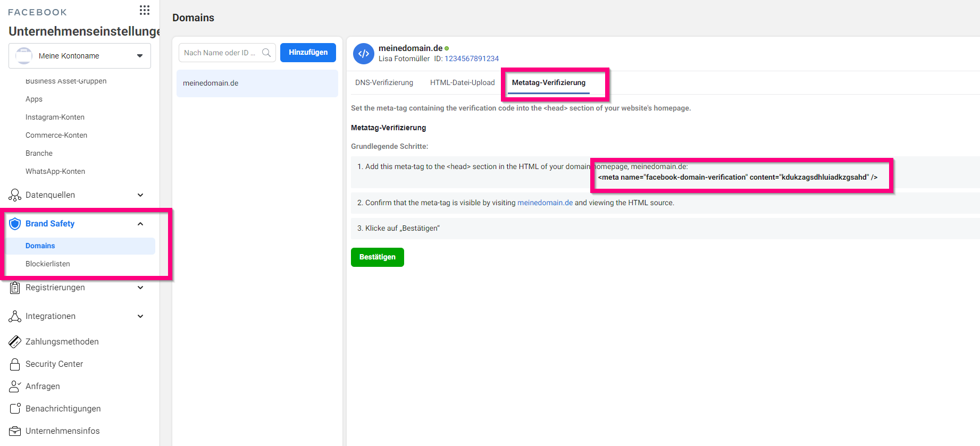Collapse the Brand Safety section chevron
980x446 pixels.
point(140,224)
